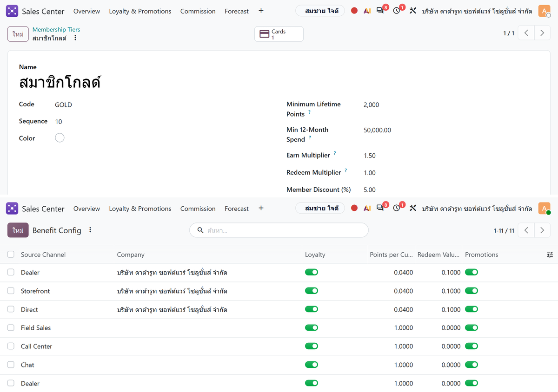Show help for Min 12-Month Spend
This screenshot has width=558, height=392.
point(310,138)
